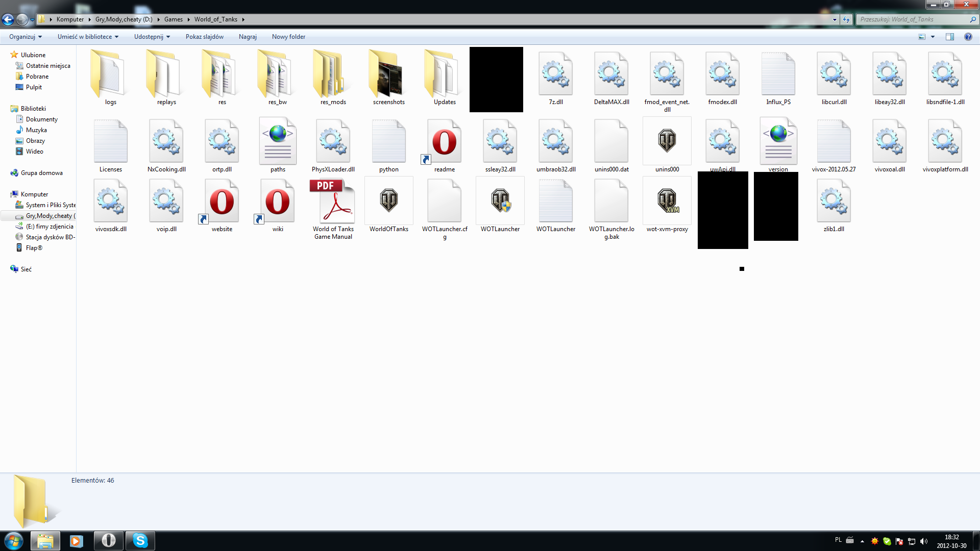Expand the Komputer breadcrumb arrow
Image resolution: width=980 pixels, height=551 pixels.
[x=89, y=19]
